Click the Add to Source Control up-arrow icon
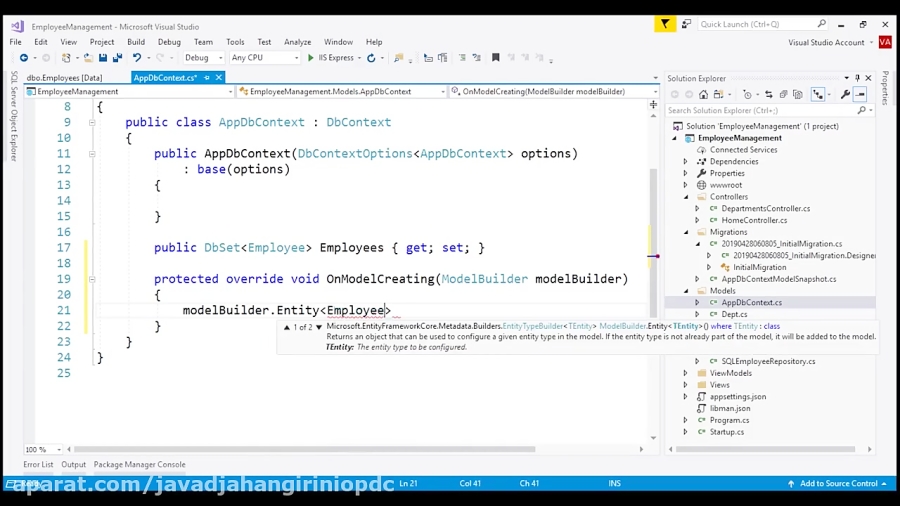Screen dimensions: 900x506 pos(791,484)
